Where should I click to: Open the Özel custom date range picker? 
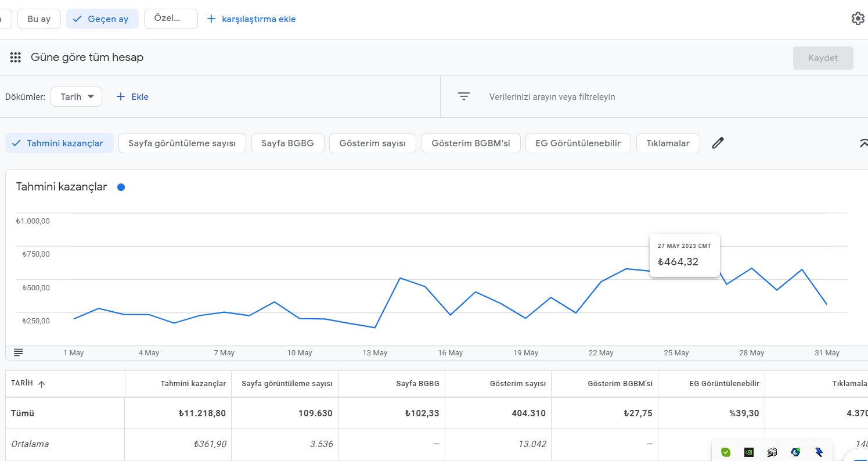[x=171, y=19]
